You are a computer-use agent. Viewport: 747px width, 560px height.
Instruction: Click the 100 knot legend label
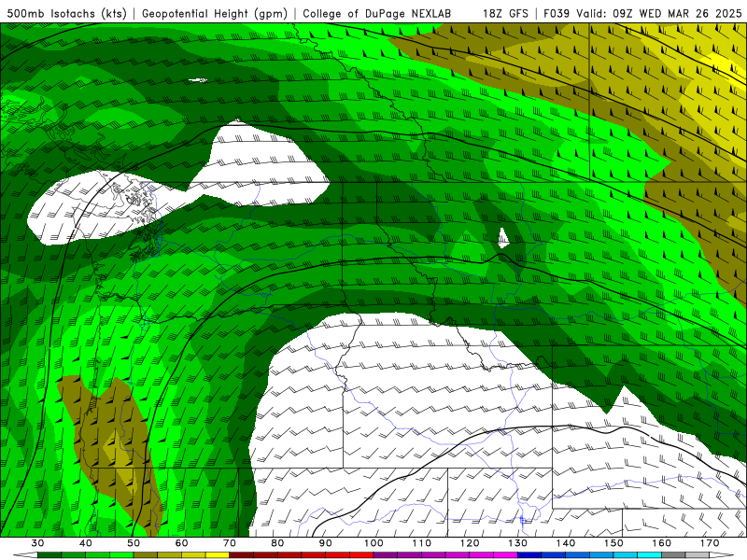coord(373,543)
